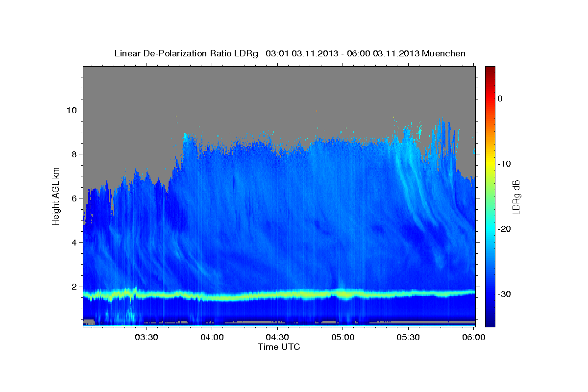The width and height of the screenshot is (588, 392).
Task: Click the "03:30" time tick label
Action: pos(147,337)
